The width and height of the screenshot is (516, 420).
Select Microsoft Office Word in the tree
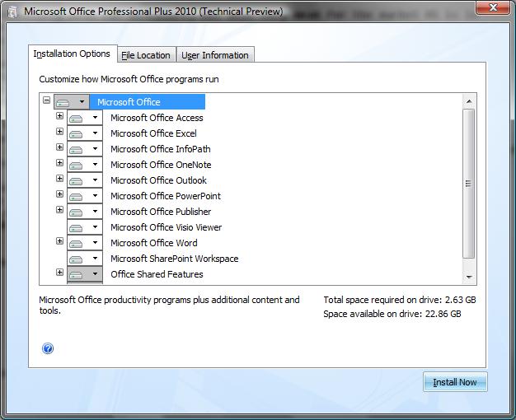[154, 243]
